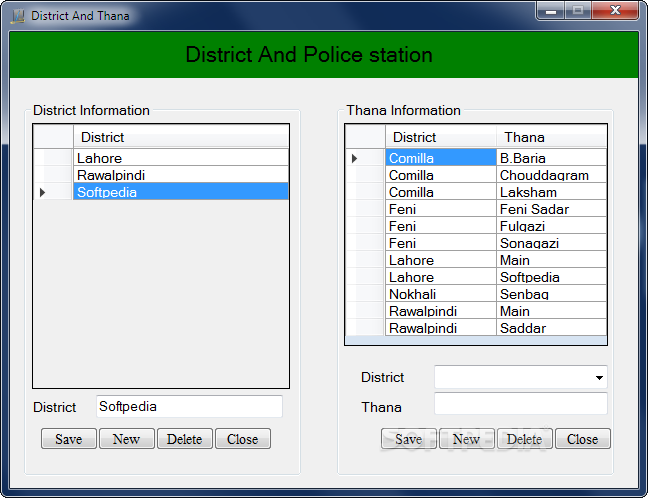This screenshot has width=648, height=498.
Task: Click the Thana text field
Action: coord(520,404)
